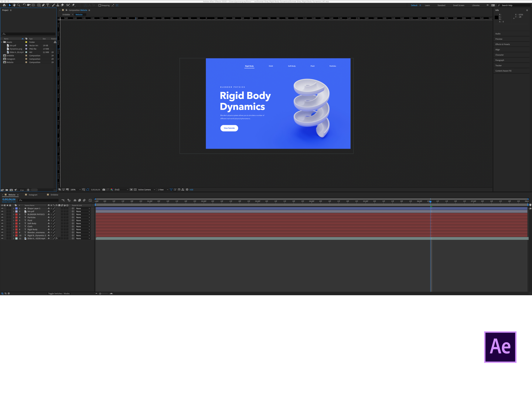Toggle visibility of the Cloth layer
Viewport: 532px width, 399px height.
[x=2, y=226]
